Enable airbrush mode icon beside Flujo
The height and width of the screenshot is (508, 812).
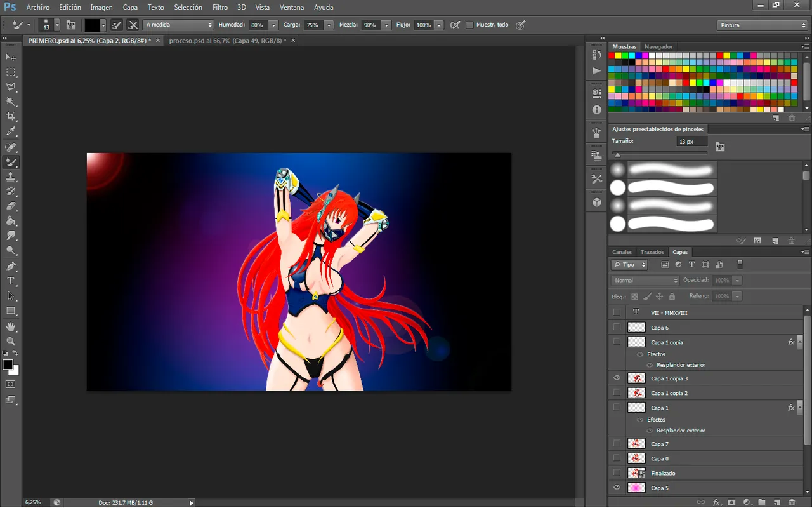click(x=455, y=25)
